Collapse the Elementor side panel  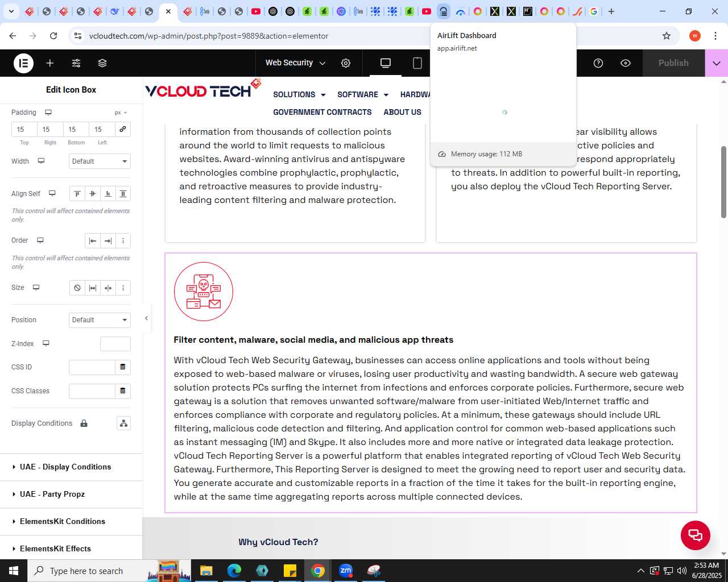(x=146, y=318)
